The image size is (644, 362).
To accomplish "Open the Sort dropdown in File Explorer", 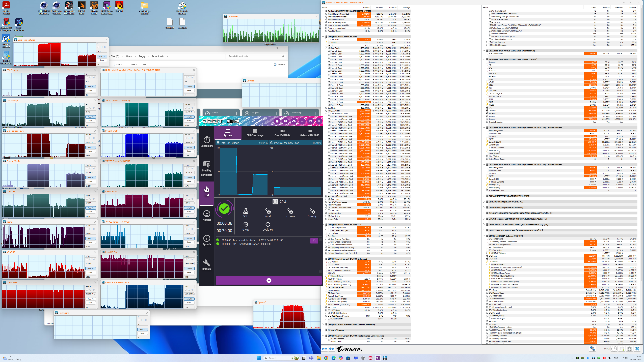I will (117, 65).
